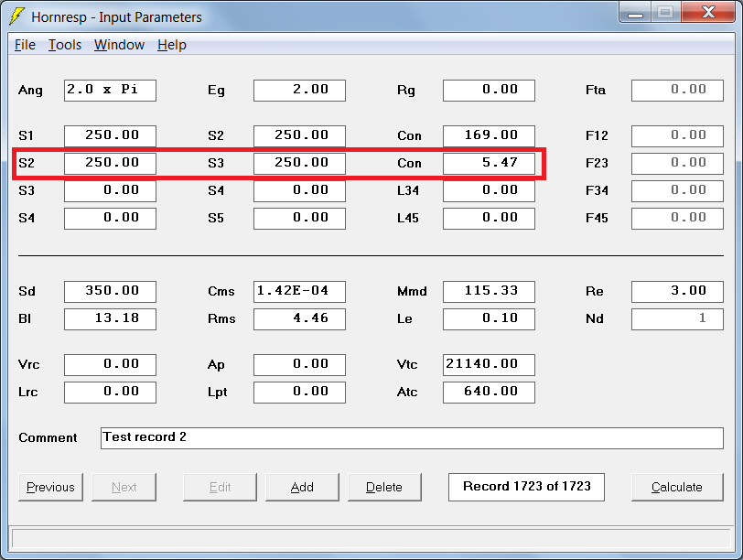The width and height of the screenshot is (743, 560).
Task: Click the Ang label
Action: click(30, 91)
